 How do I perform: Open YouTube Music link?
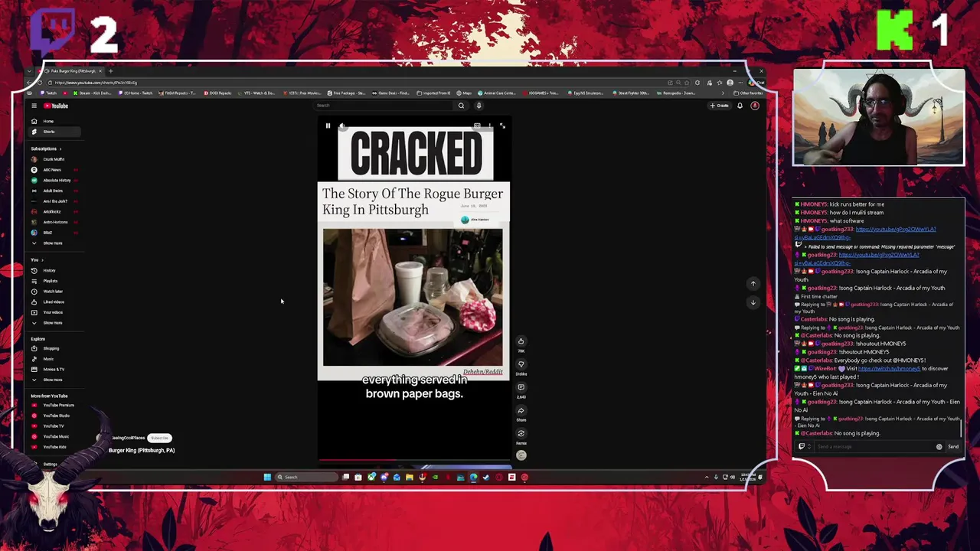[x=56, y=436]
